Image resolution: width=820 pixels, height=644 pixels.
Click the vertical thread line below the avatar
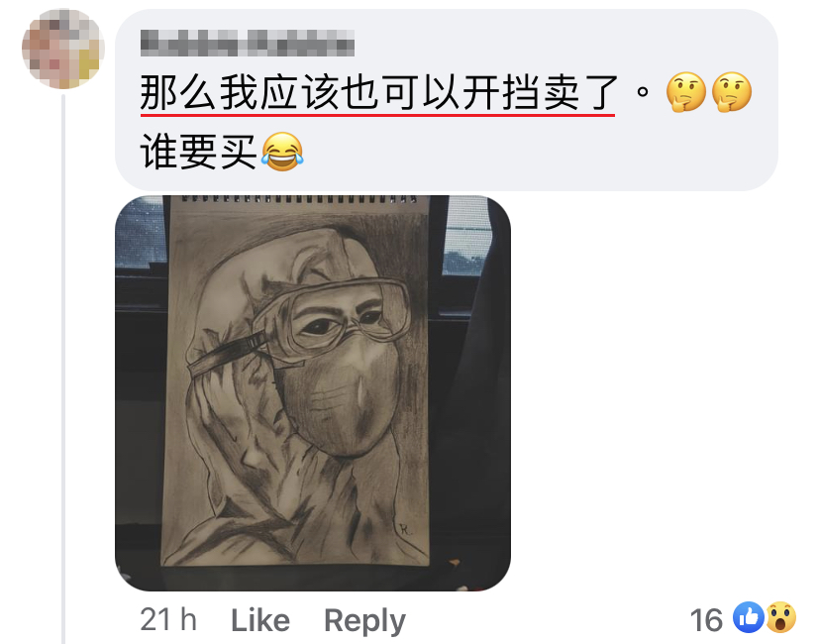click(x=63, y=369)
